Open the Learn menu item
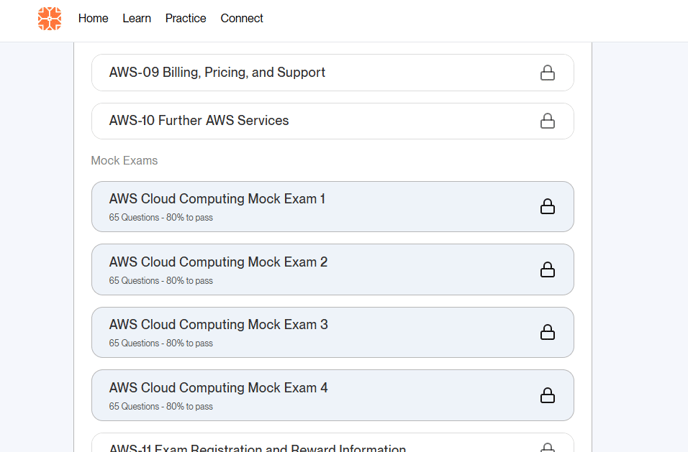The width and height of the screenshot is (688, 452). (137, 18)
